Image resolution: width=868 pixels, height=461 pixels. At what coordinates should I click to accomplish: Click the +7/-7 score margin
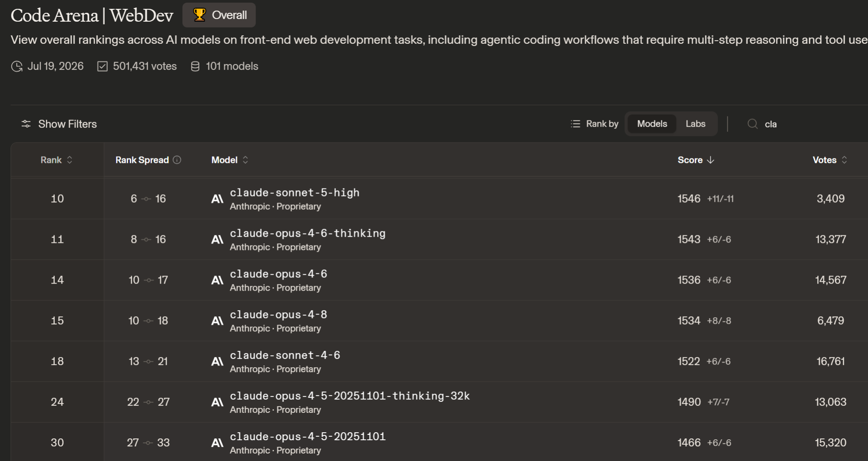point(718,403)
